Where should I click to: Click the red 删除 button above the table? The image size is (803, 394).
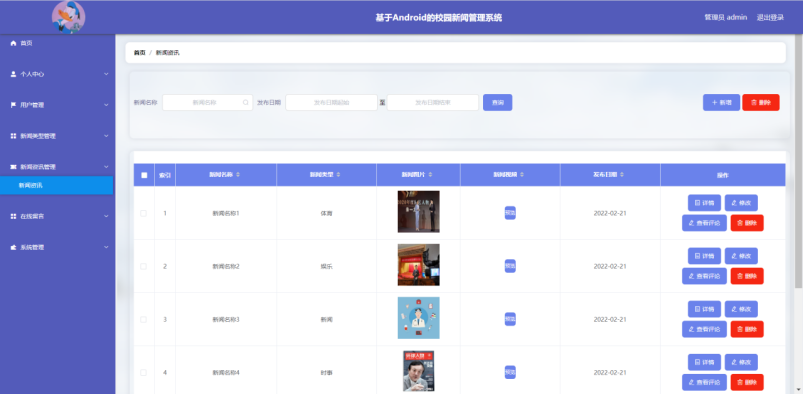[x=760, y=102]
